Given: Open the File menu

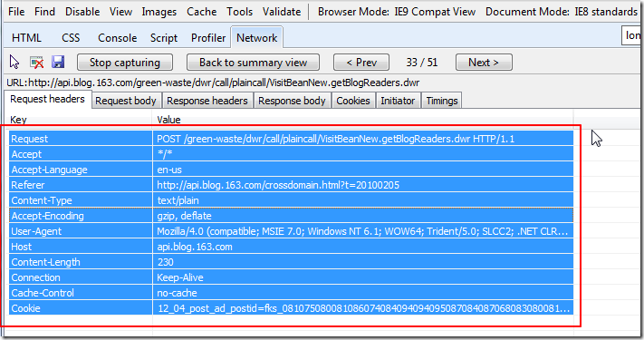Looking at the screenshot, I should tap(16, 12).
